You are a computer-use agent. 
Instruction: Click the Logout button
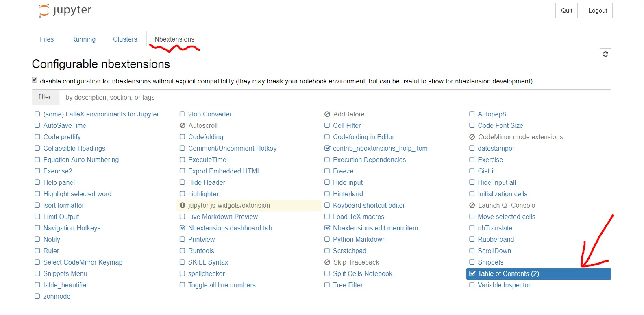coord(597,11)
